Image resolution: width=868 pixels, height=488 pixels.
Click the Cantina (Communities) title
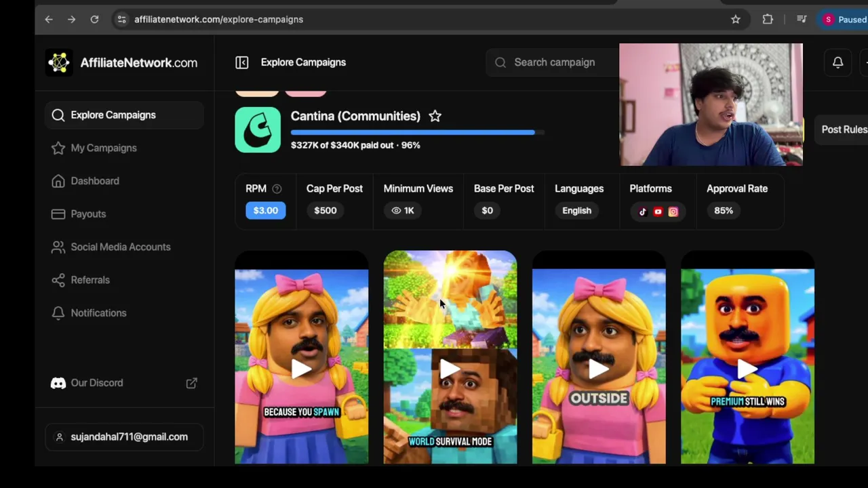(355, 116)
